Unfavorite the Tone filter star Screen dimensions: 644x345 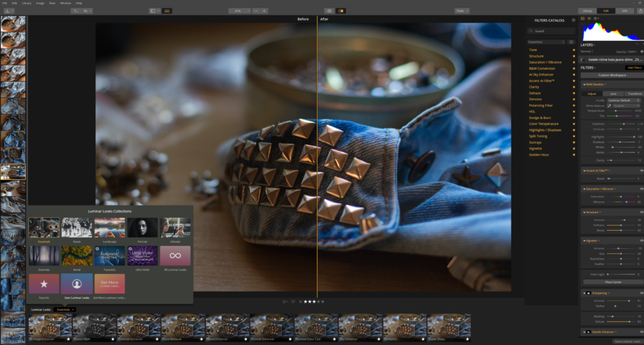click(574, 50)
